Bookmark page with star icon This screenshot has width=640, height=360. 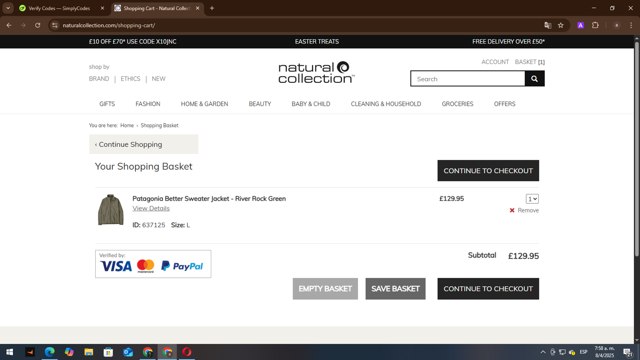(561, 25)
